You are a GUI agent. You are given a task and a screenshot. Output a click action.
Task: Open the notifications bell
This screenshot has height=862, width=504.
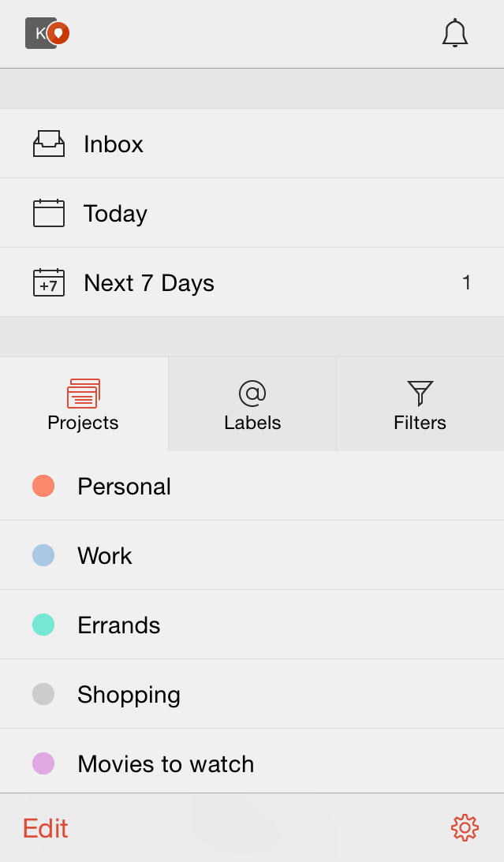pos(455,34)
